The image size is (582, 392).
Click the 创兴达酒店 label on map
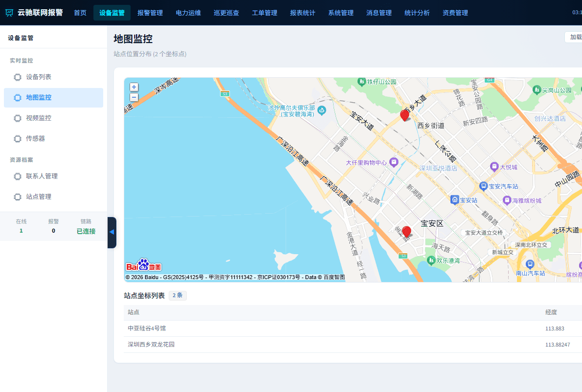[550, 119]
